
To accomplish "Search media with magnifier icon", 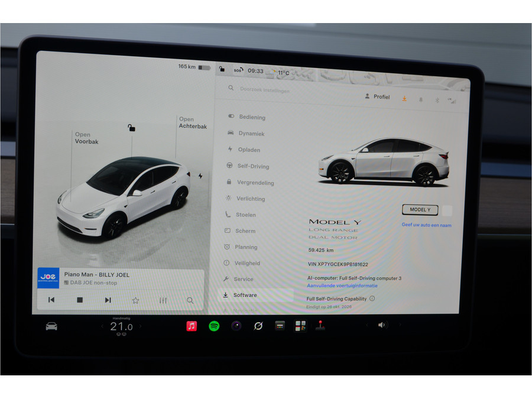I will click(190, 300).
